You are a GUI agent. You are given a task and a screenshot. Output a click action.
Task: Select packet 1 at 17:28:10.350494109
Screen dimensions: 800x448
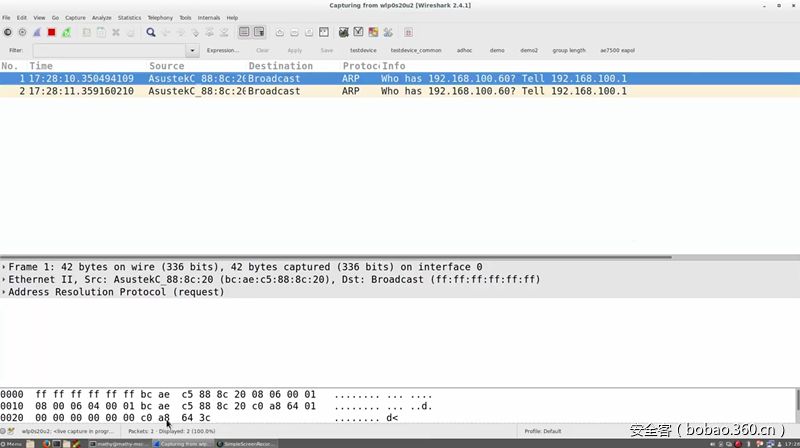400,79
